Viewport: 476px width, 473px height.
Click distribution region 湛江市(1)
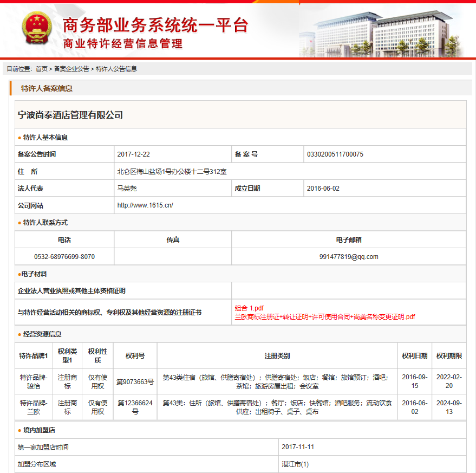tap(295, 464)
